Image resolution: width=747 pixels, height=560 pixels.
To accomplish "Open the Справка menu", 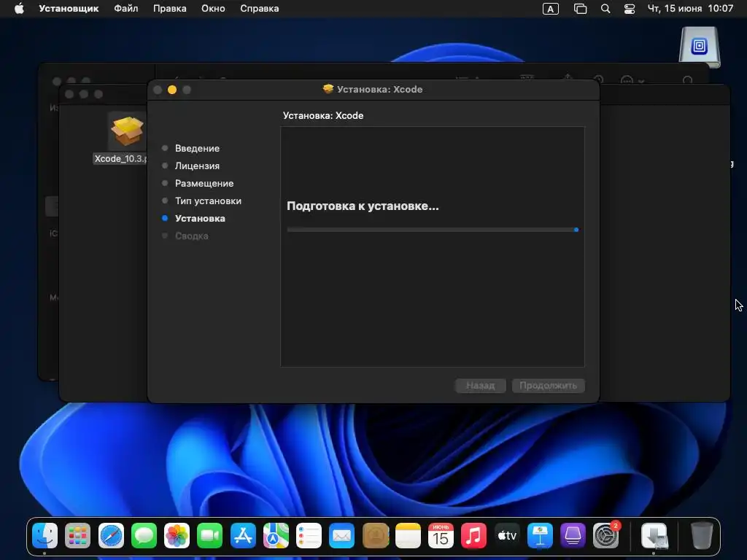I will [259, 9].
